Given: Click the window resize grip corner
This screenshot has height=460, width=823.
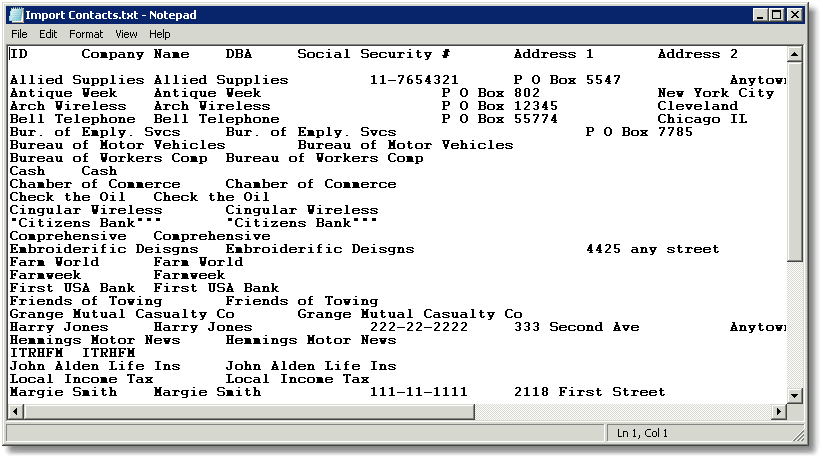Looking at the screenshot, I should (x=798, y=434).
